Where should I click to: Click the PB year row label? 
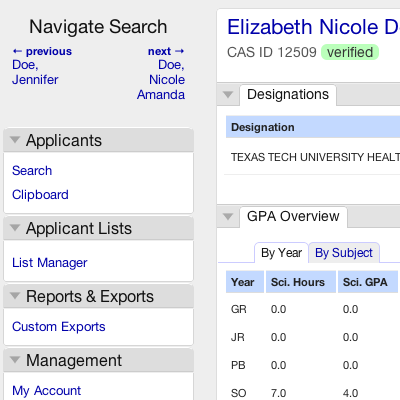[x=238, y=365]
